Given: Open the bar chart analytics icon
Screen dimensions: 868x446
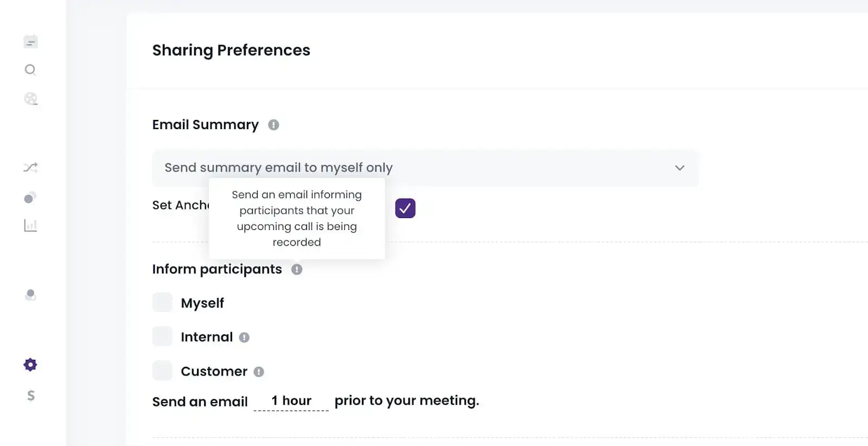Looking at the screenshot, I should coord(30,225).
